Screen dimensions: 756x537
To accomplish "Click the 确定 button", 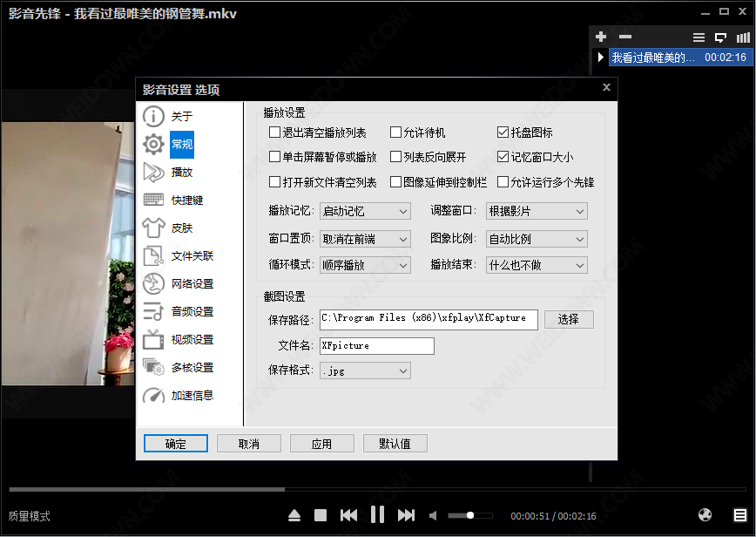I will coord(176,444).
